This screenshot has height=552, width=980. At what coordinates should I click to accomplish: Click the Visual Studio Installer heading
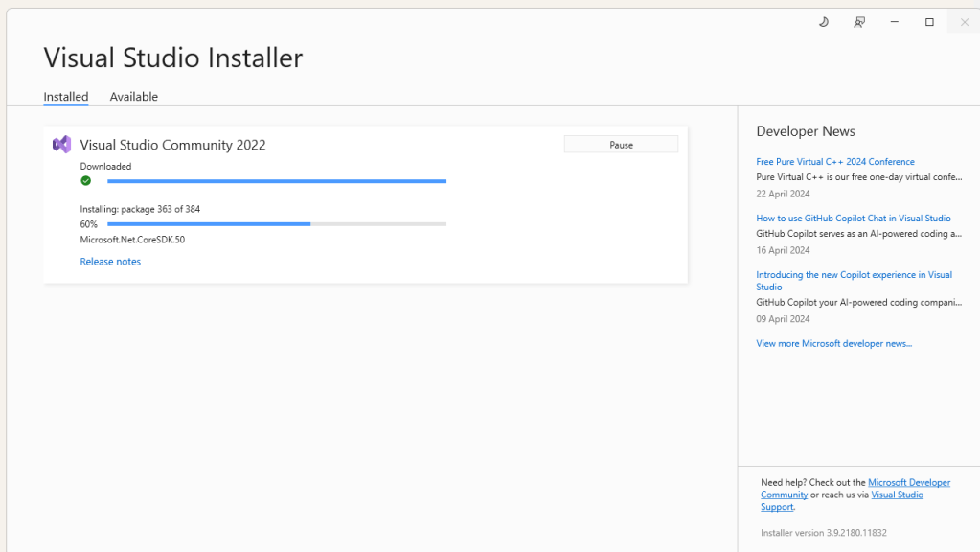coord(173,57)
